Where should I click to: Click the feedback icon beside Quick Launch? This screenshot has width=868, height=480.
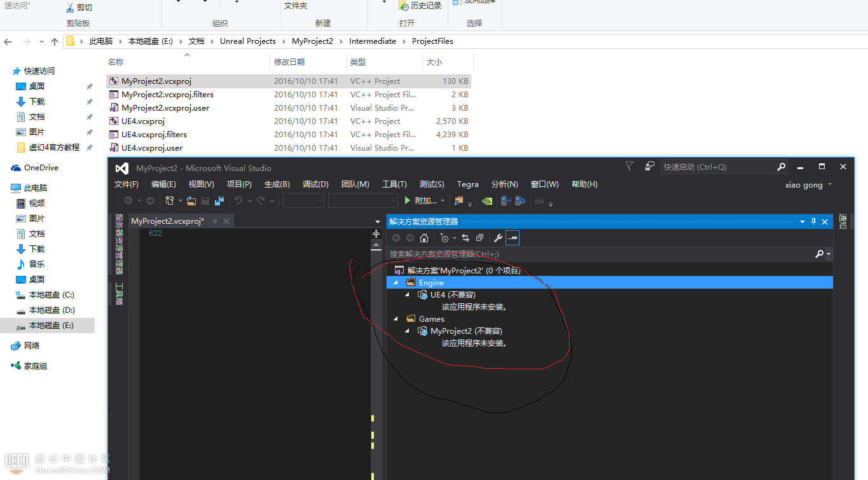point(649,167)
